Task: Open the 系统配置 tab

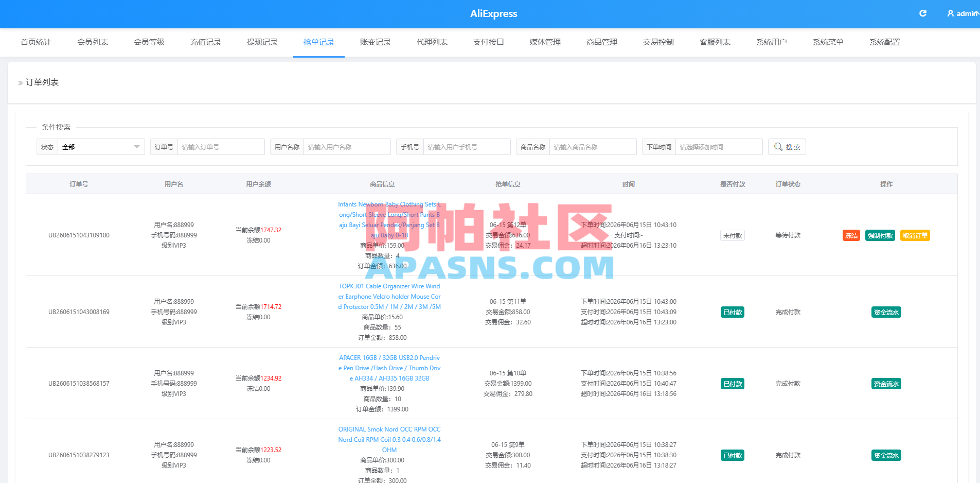Action: tap(885, 42)
